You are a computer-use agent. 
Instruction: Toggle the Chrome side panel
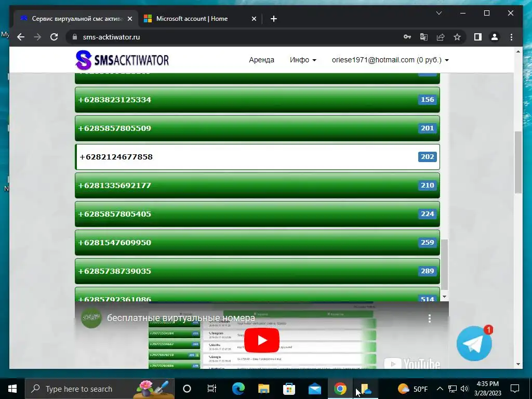click(478, 37)
